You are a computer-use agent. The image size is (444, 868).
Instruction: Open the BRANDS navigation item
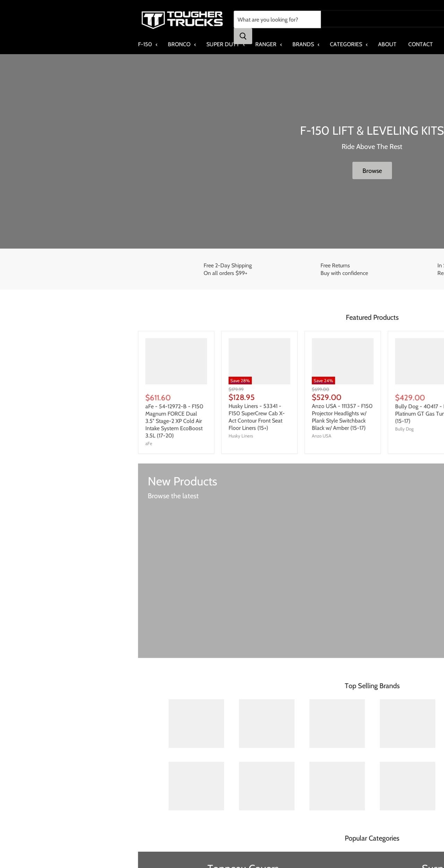pyautogui.click(x=303, y=44)
